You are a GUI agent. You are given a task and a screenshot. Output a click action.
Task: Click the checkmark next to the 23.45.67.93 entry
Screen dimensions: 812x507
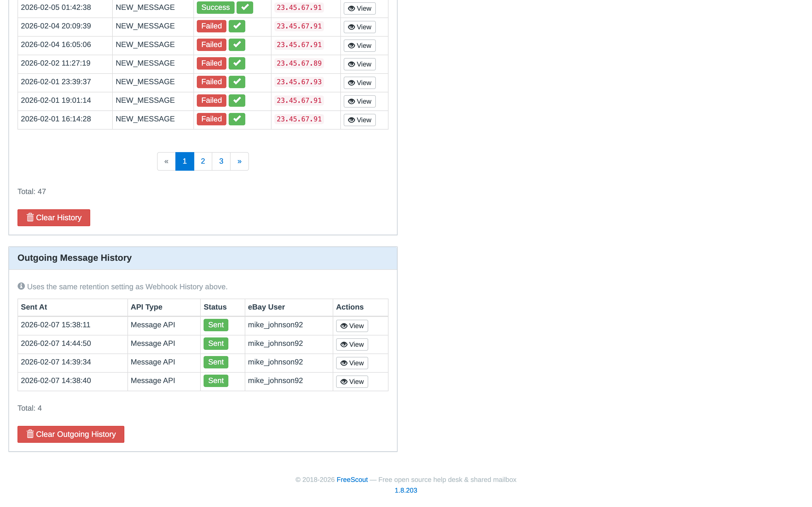(237, 81)
